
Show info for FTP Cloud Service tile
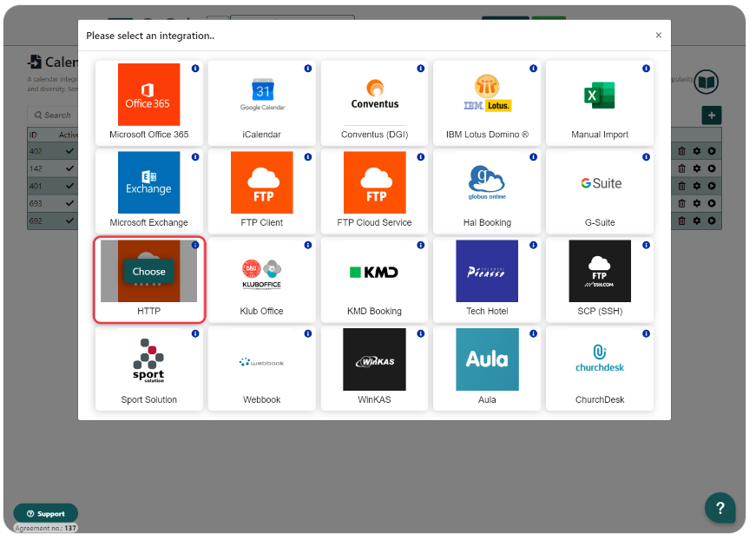pos(421,157)
